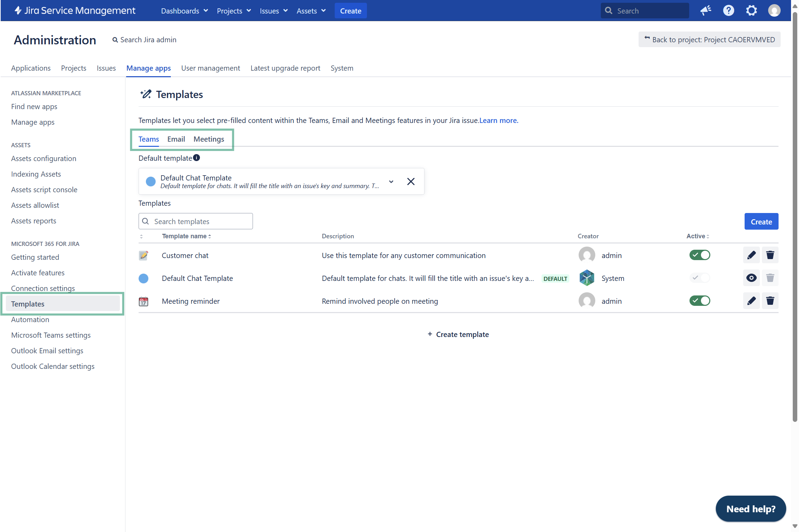
Task: Click the feedback megaphone icon
Action: pos(705,11)
